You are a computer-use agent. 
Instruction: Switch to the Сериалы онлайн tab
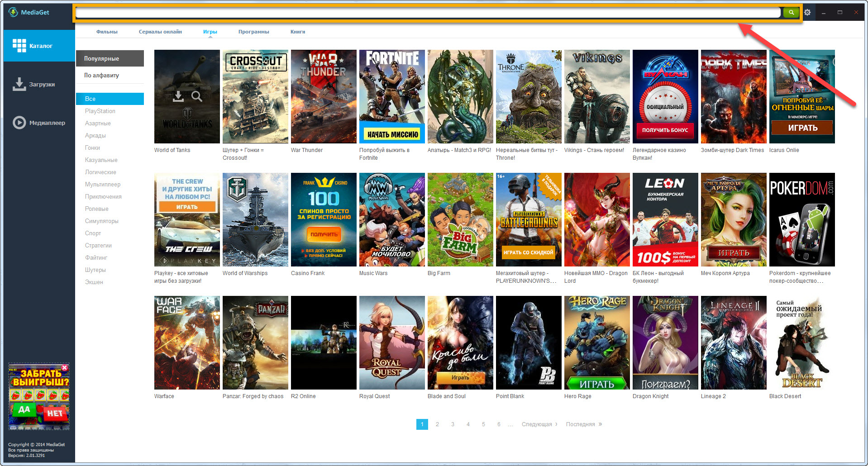point(160,32)
